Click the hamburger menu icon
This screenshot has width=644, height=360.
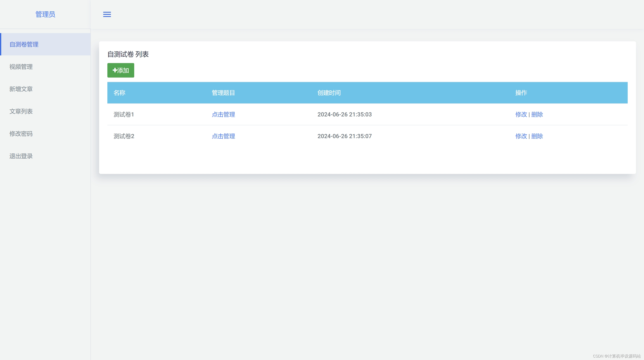point(107,14)
